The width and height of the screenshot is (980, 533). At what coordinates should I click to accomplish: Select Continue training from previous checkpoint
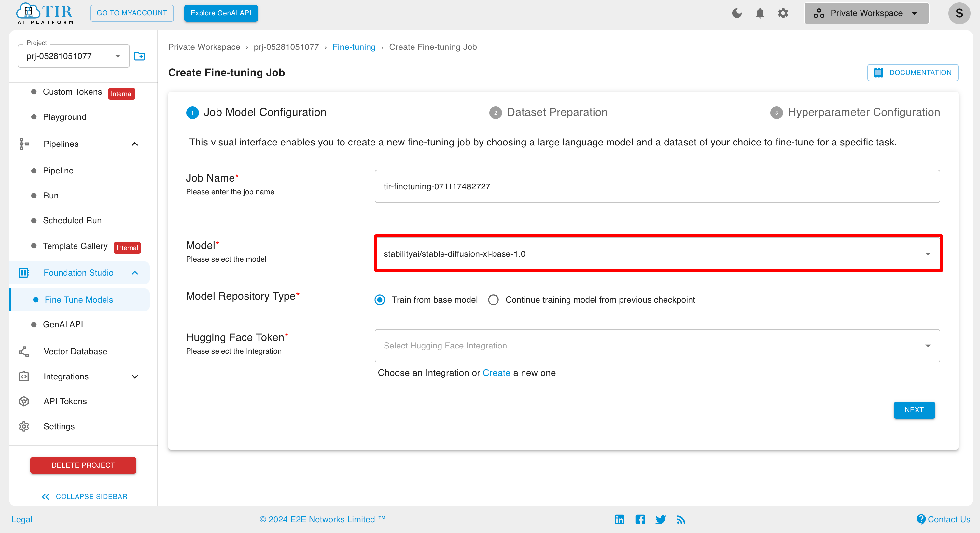493,299
